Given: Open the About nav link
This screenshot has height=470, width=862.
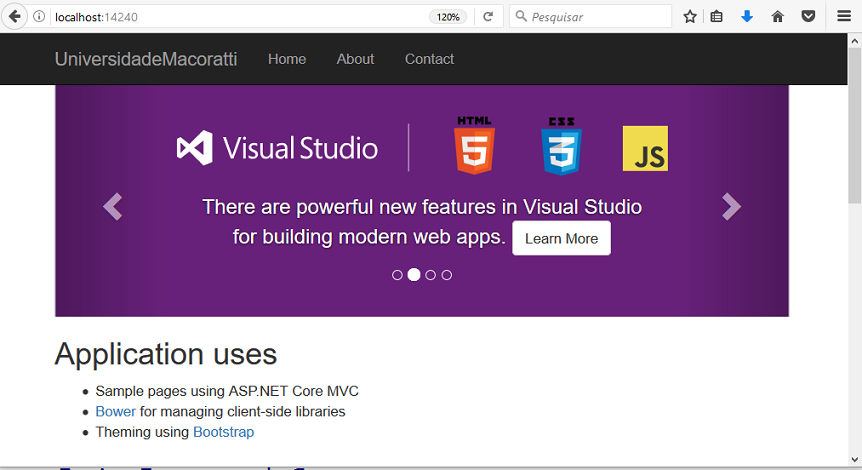Looking at the screenshot, I should tap(355, 59).
